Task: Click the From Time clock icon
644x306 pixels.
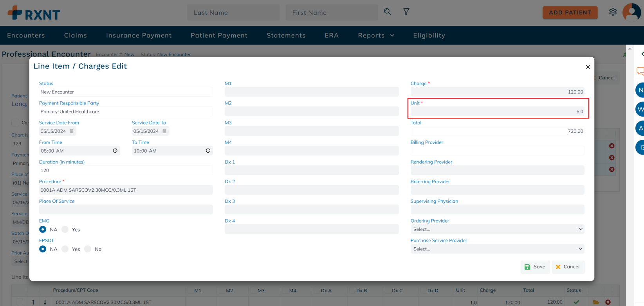Action: [115, 151]
